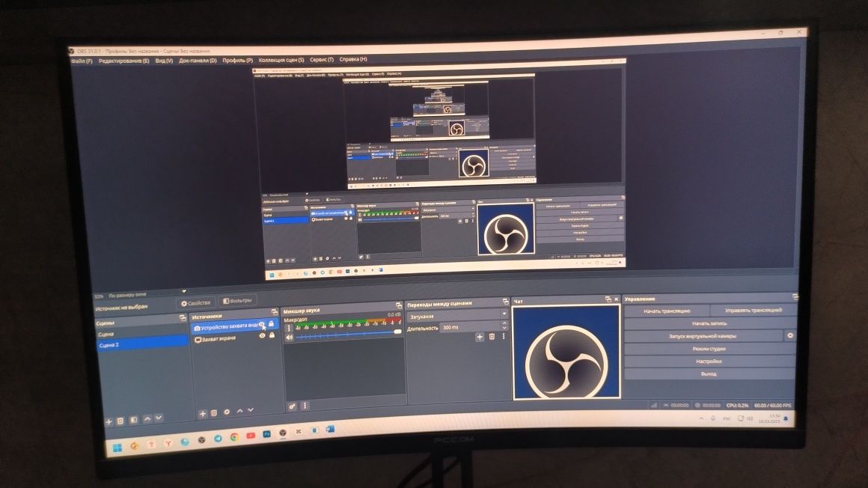
Task: Increase the transition Длительность value
Action: coord(504,323)
